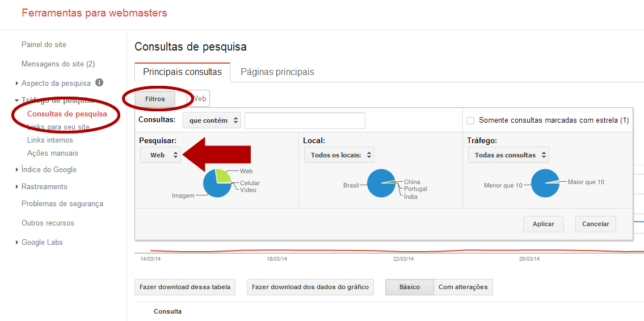Open the Todas as consultas dropdown

[x=508, y=155]
